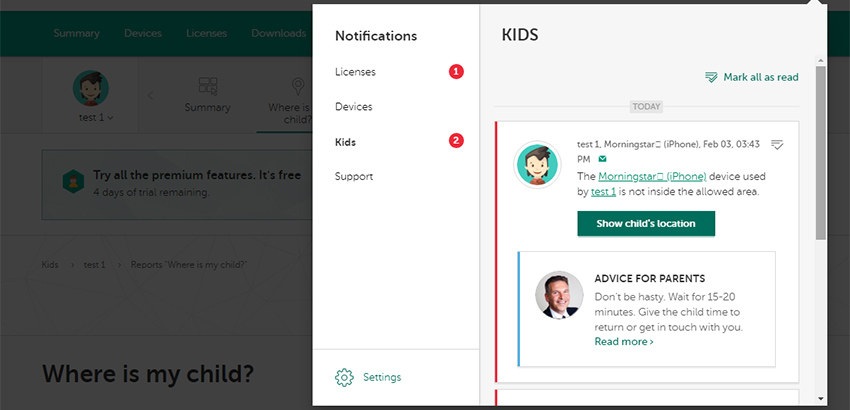This screenshot has height=410, width=850.
Task: Click the child avatar in the Kids notification
Action: 537,165
